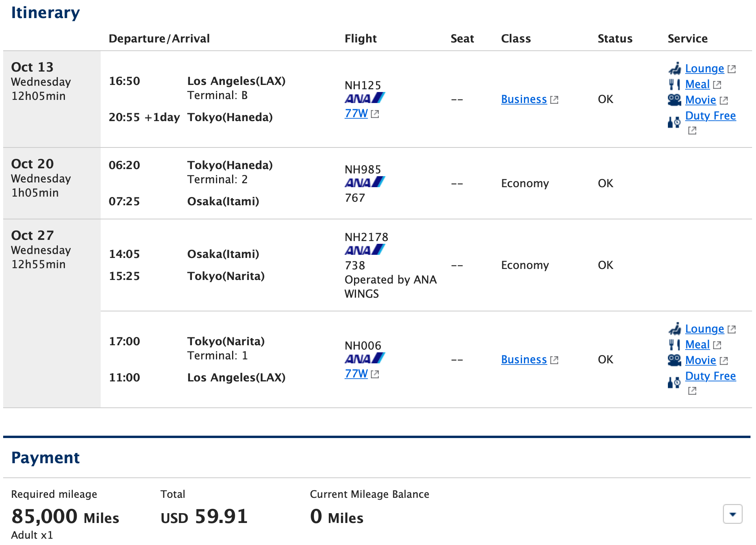Open the Duty Free link for the Oct 27 segment

pyautogui.click(x=710, y=376)
